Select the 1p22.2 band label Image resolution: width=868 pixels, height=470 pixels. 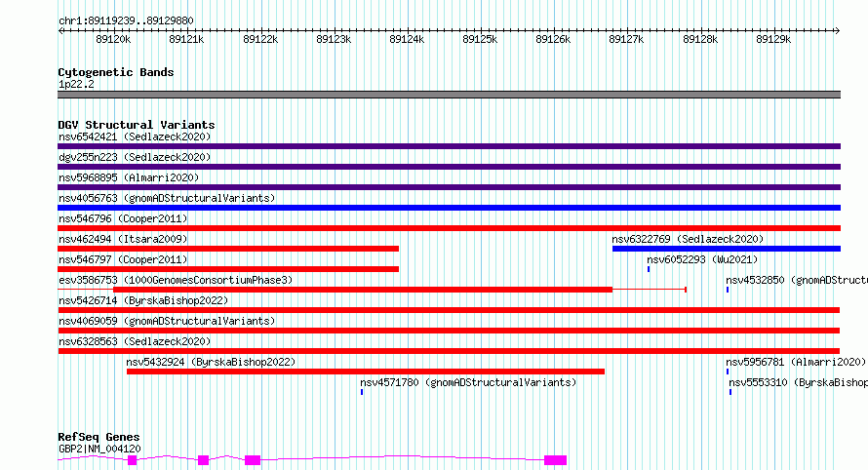(76, 84)
